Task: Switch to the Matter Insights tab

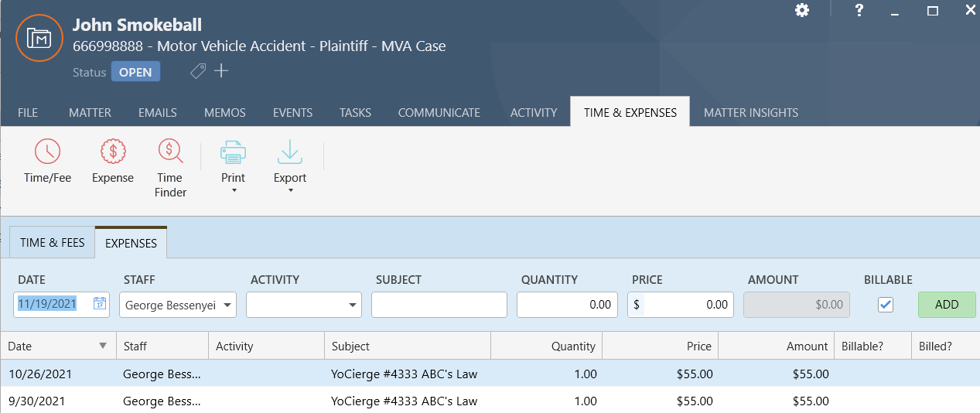Action: click(750, 112)
